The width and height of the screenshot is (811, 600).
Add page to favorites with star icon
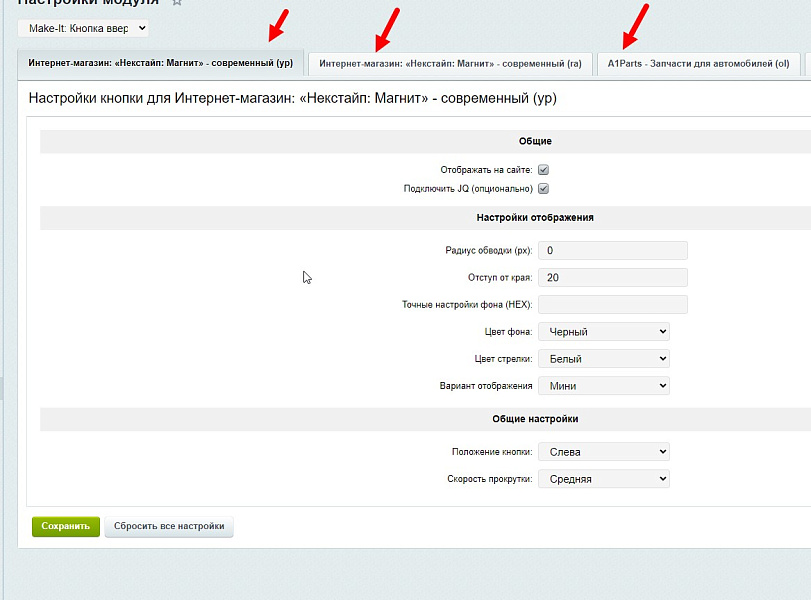tap(177, 3)
